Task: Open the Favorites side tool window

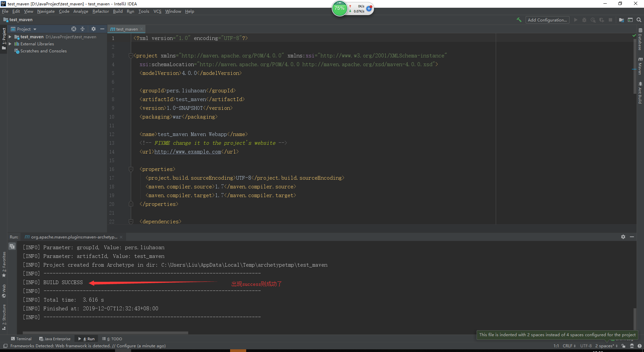Action: point(4,264)
